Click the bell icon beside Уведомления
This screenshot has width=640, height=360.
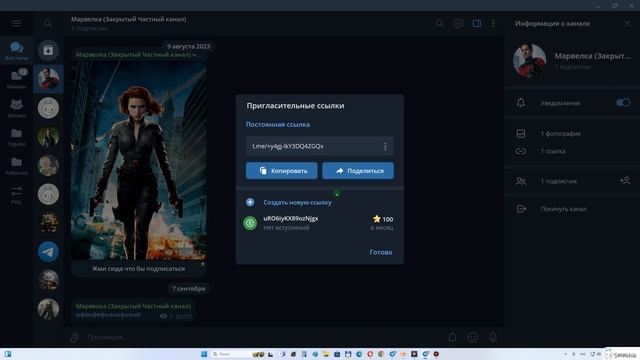pyautogui.click(x=520, y=102)
